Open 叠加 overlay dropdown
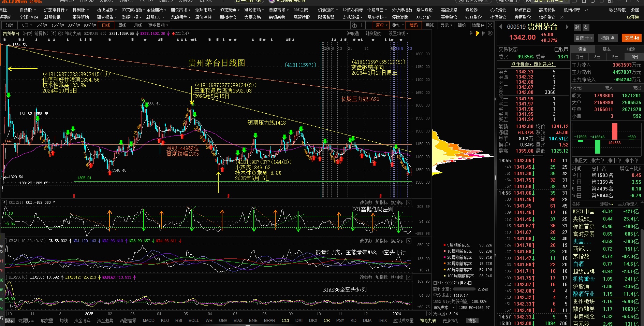This screenshot has height=326, width=644. click(398, 25)
